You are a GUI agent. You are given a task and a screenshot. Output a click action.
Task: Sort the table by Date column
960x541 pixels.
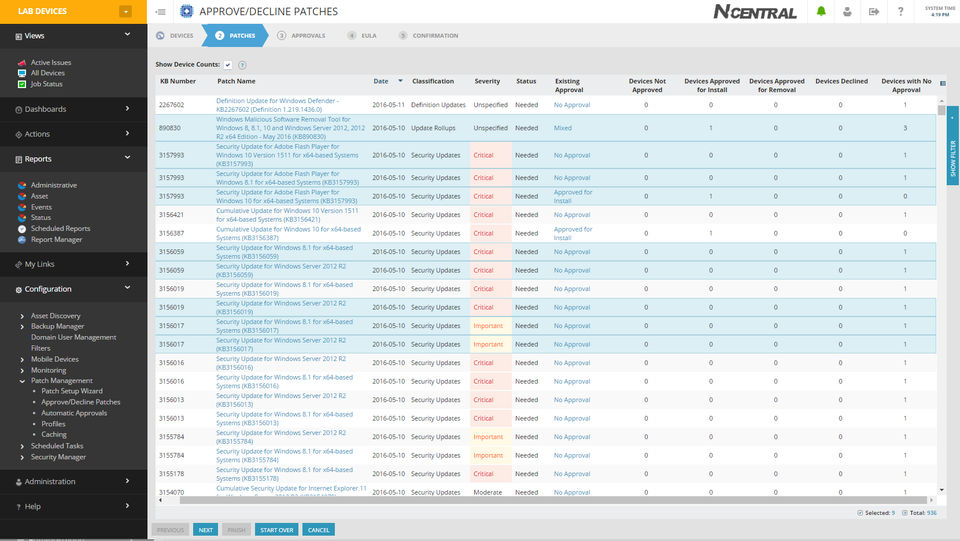coord(381,81)
